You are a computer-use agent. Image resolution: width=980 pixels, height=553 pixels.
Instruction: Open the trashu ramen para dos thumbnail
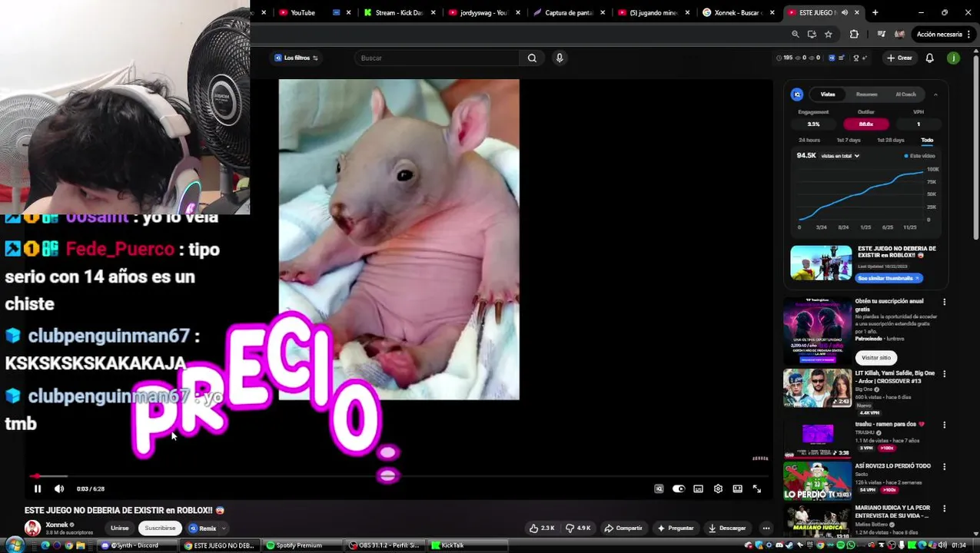(817, 438)
